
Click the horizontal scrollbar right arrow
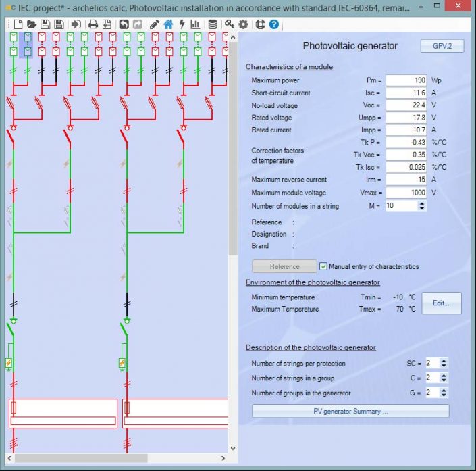tap(223, 458)
